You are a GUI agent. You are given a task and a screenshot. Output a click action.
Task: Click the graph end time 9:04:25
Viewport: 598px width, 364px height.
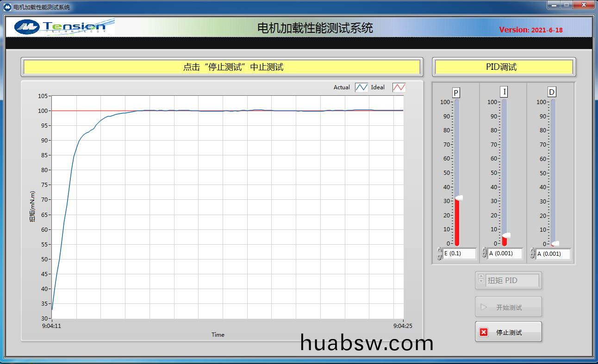click(x=403, y=326)
